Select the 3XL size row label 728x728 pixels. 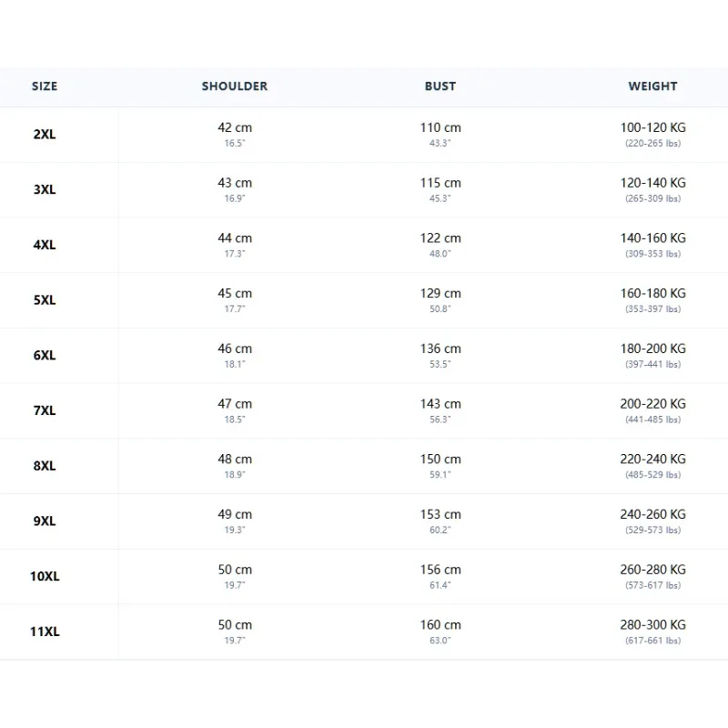[x=45, y=190]
